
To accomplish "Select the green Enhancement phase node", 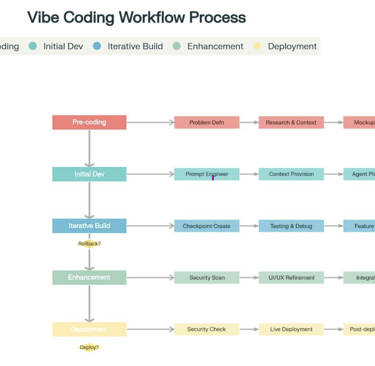I will pos(89,277).
